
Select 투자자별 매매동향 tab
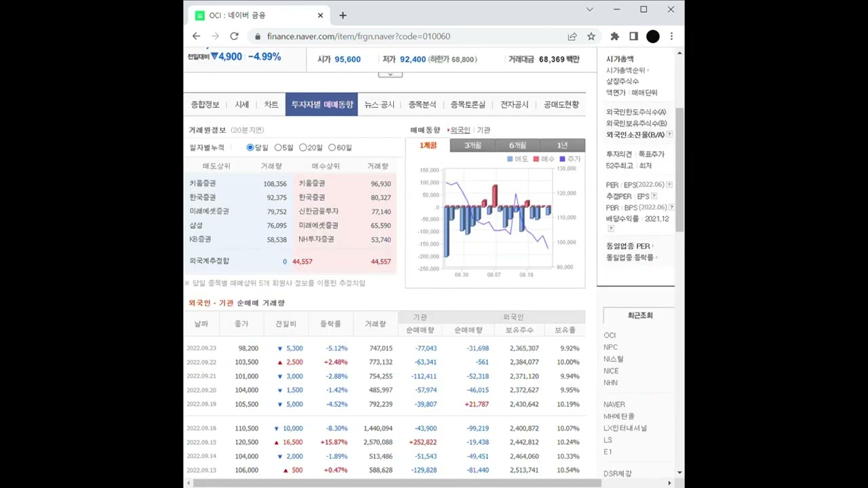322,104
